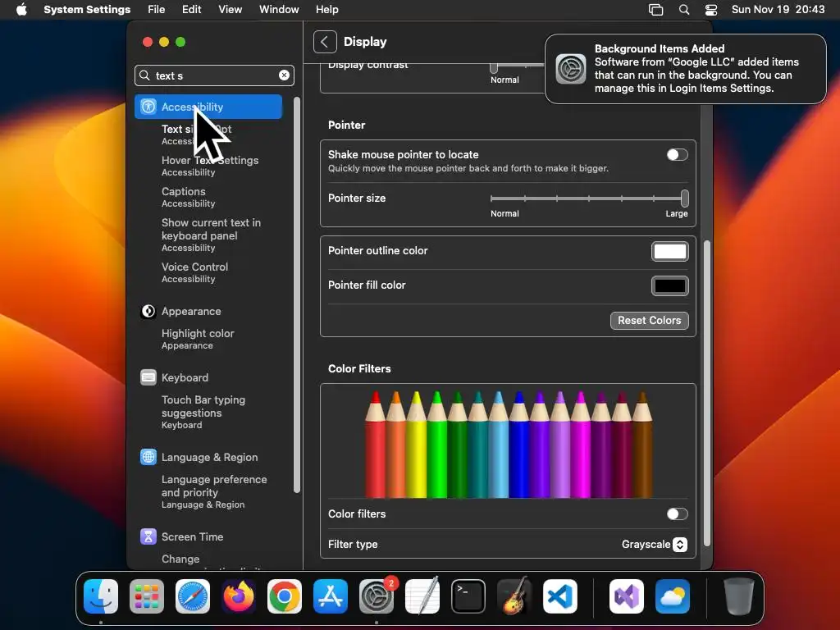Click the Pointer size slider handle
Viewport: 840px width, 630px height.
[685, 199]
